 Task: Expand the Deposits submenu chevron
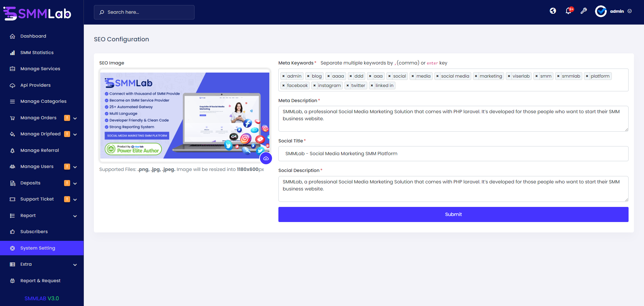coord(75,183)
